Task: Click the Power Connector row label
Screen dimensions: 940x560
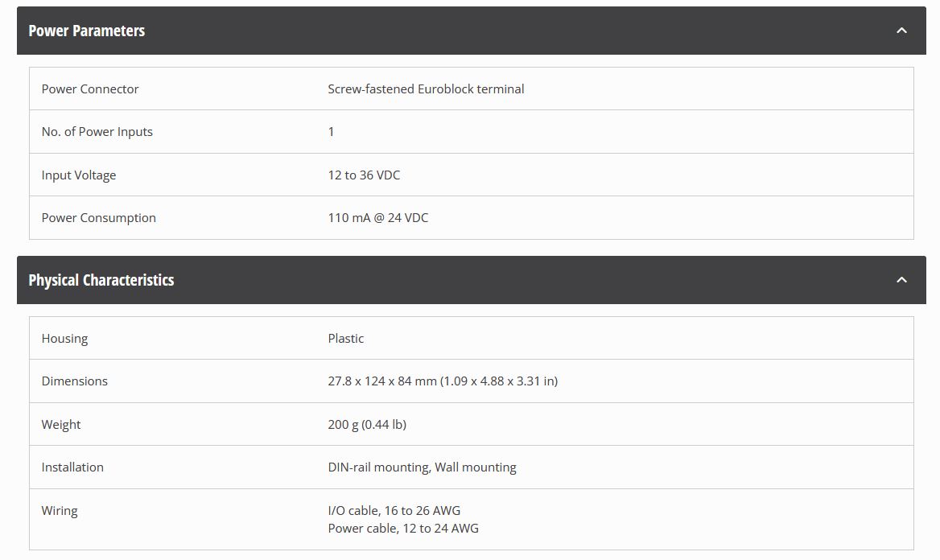Action: 90,89
